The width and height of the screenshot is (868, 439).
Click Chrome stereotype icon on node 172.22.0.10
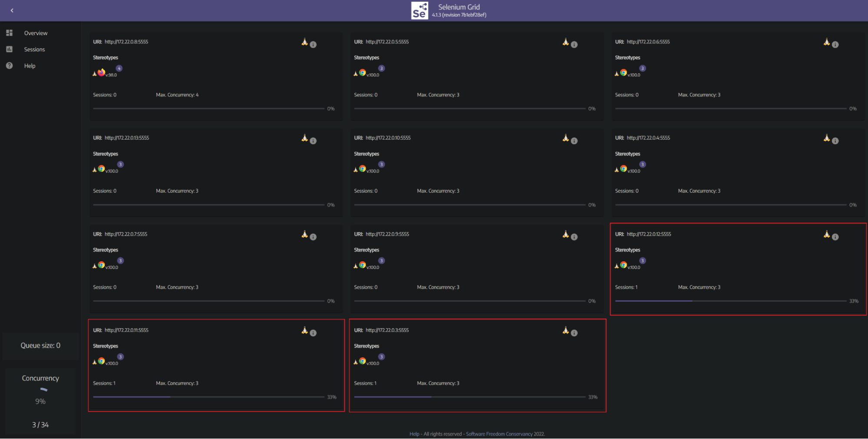[362, 169]
